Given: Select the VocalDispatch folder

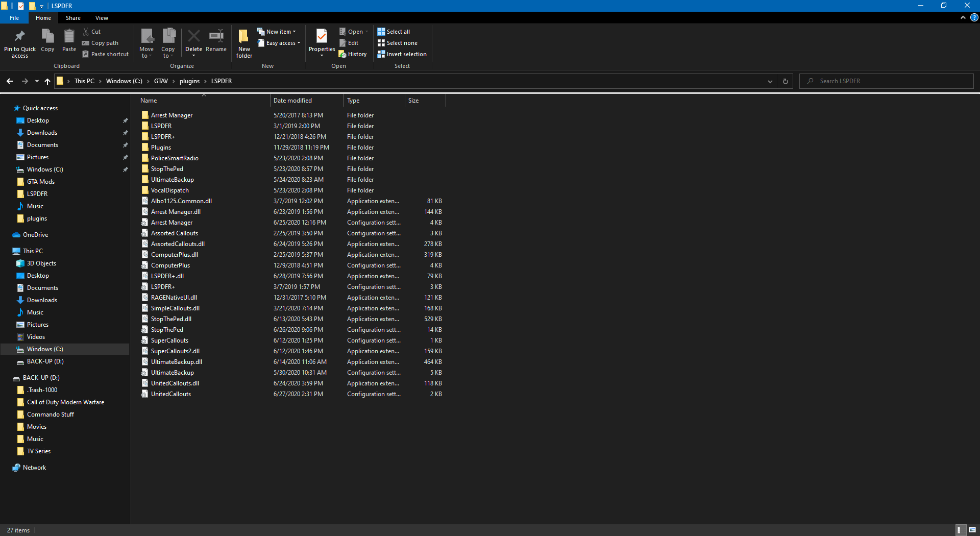Looking at the screenshot, I should [170, 190].
